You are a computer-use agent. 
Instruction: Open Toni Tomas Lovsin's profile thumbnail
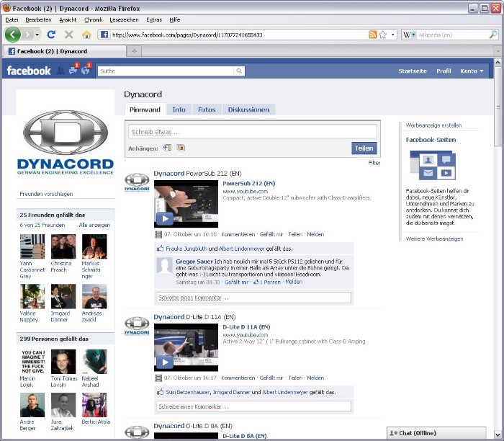coord(63,362)
